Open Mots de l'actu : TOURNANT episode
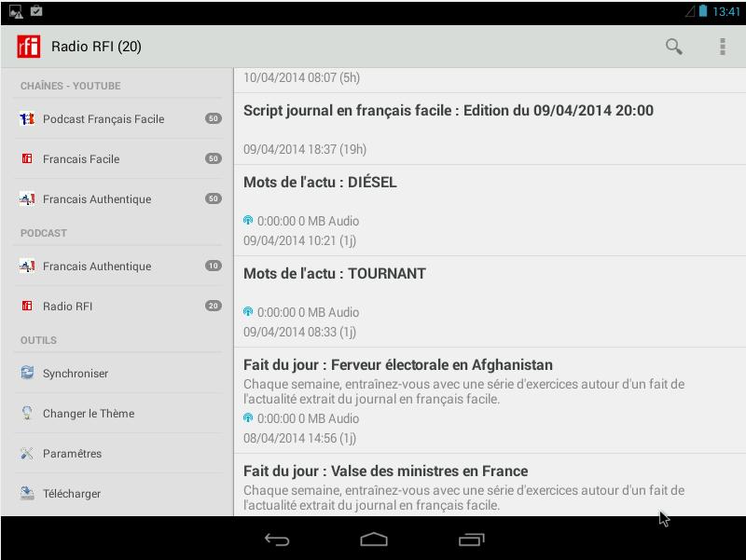Screen dimensions: 746x560 pyautogui.click(x=490, y=302)
